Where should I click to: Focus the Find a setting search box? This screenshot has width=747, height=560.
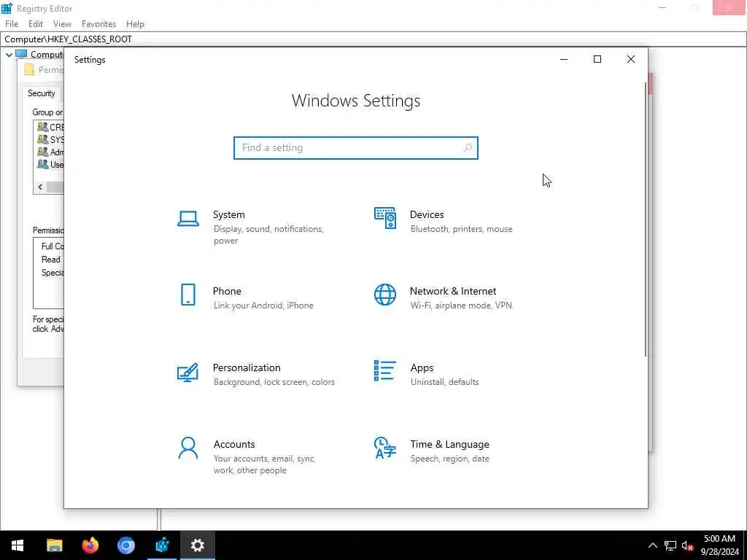[x=355, y=147]
